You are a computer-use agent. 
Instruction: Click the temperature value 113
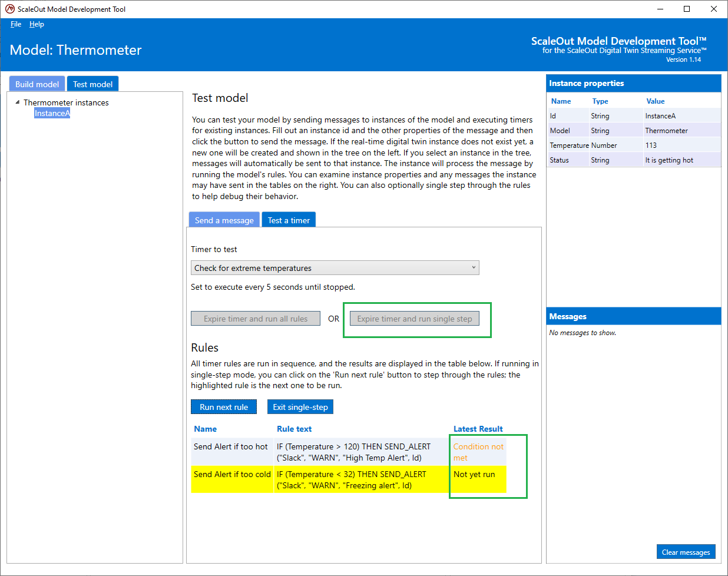coord(651,145)
